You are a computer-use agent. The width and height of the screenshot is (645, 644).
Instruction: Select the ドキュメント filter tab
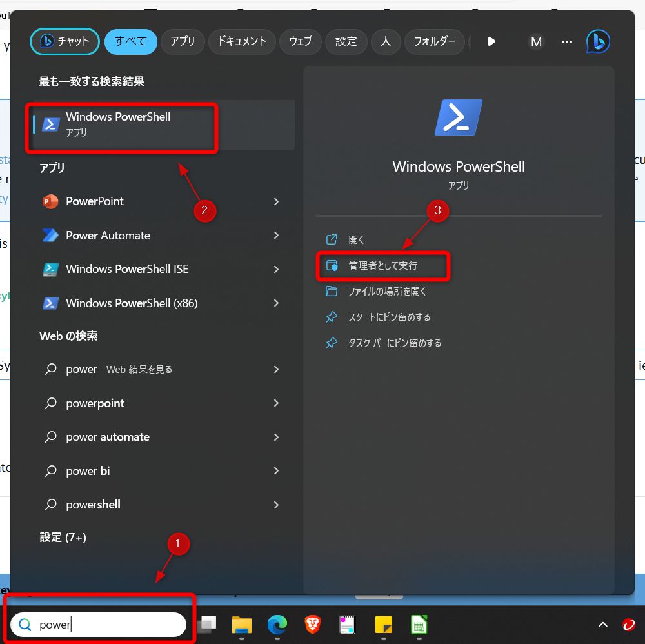coord(242,41)
